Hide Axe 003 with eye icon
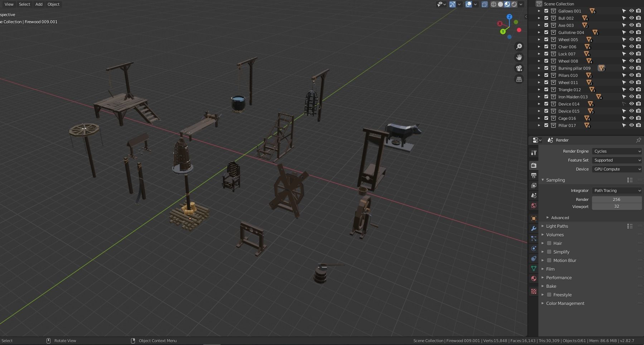This screenshot has height=345, width=644. coord(631,25)
